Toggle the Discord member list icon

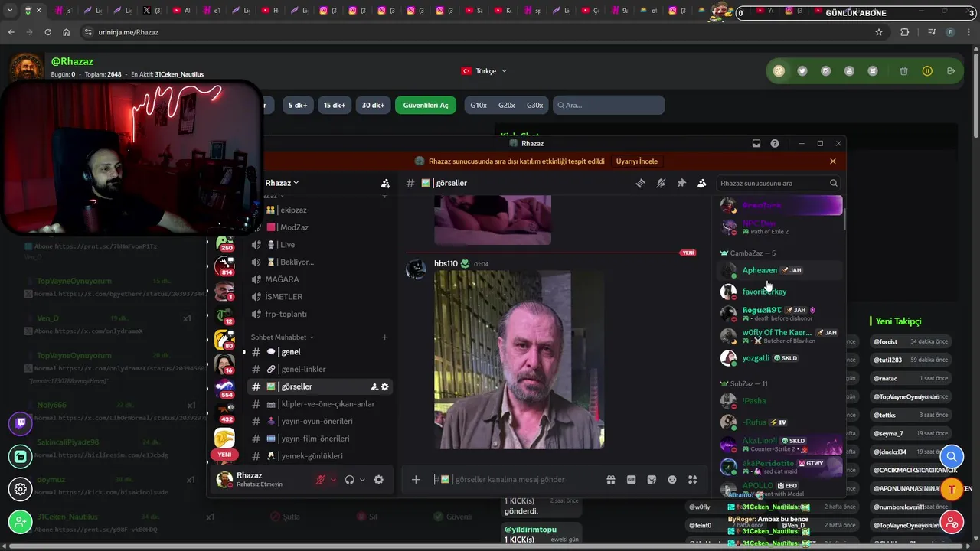[701, 183]
